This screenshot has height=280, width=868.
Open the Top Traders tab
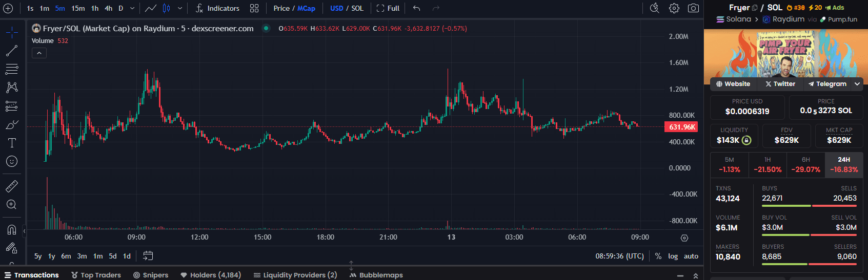pyautogui.click(x=96, y=275)
